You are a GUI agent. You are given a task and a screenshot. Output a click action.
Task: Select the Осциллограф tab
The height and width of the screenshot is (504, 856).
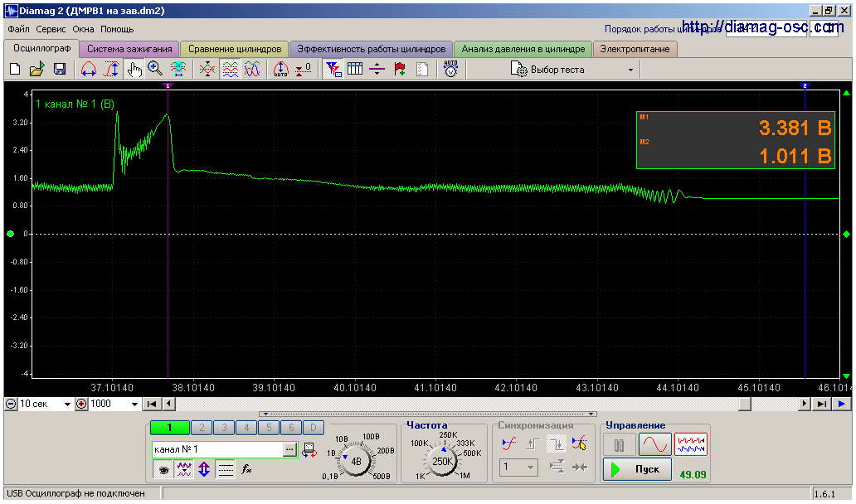42,48
